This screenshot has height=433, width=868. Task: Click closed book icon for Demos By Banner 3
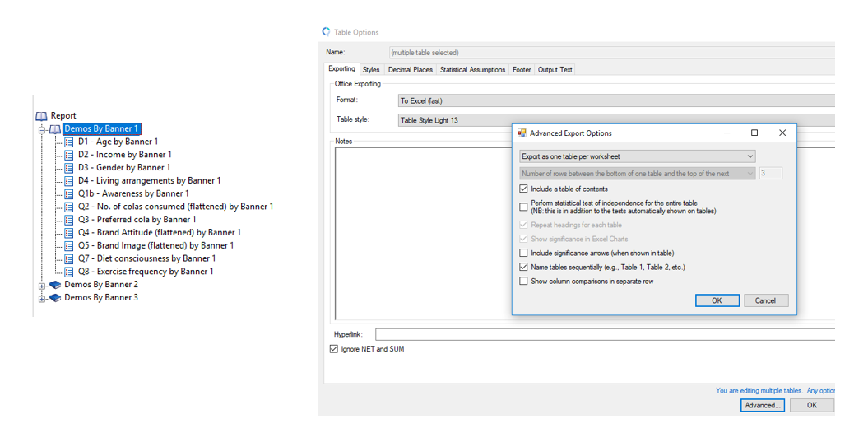(x=55, y=298)
